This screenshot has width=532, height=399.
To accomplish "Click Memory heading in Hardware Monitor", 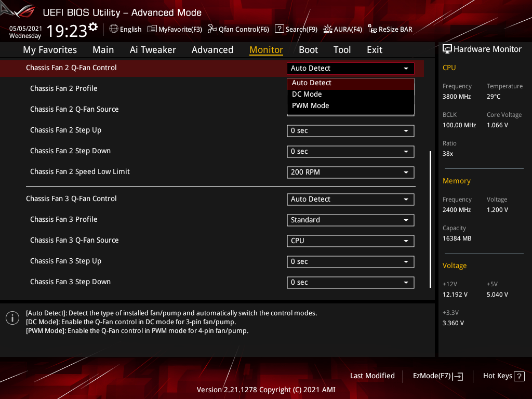I will [x=456, y=181].
